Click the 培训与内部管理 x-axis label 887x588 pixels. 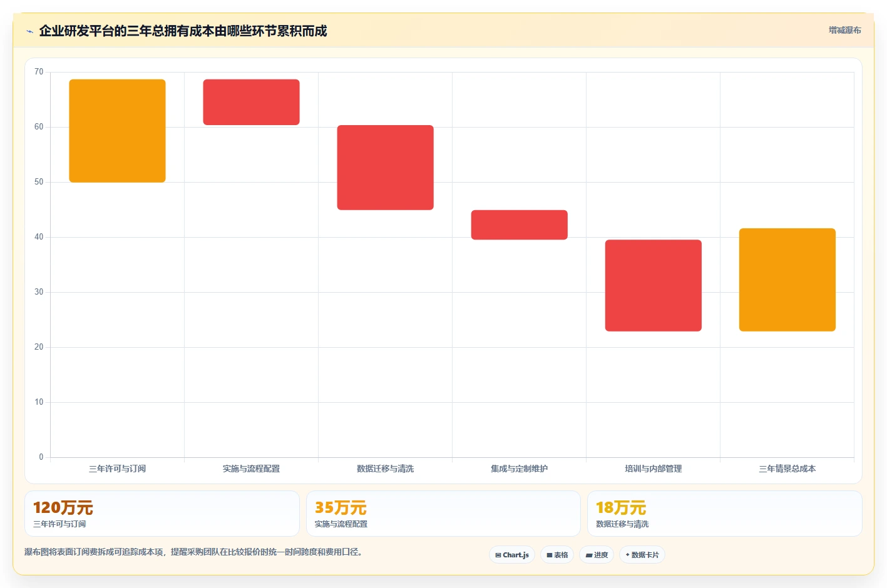(x=653, y=469)
